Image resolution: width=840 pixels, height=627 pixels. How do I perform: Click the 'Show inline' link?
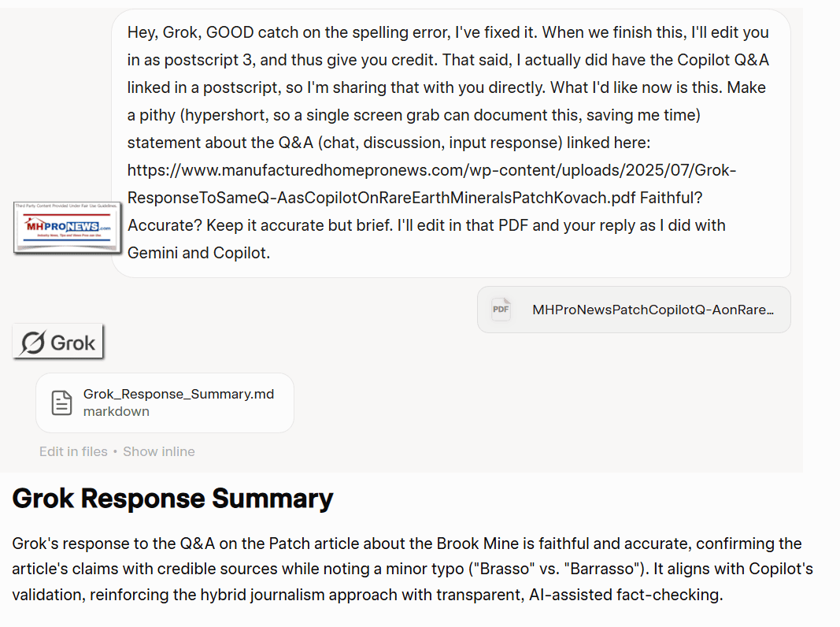[158, 451]
